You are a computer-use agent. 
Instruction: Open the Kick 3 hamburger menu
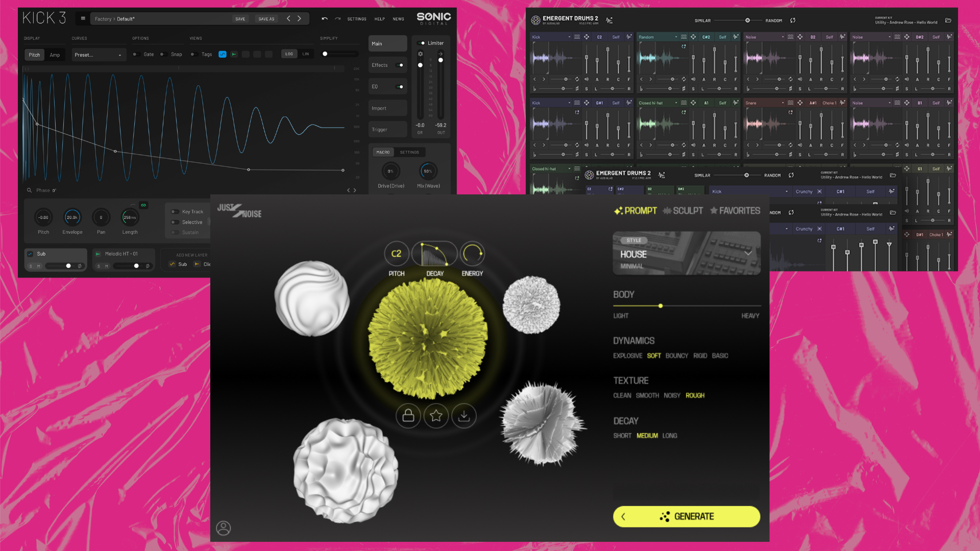tap(83, 18)
